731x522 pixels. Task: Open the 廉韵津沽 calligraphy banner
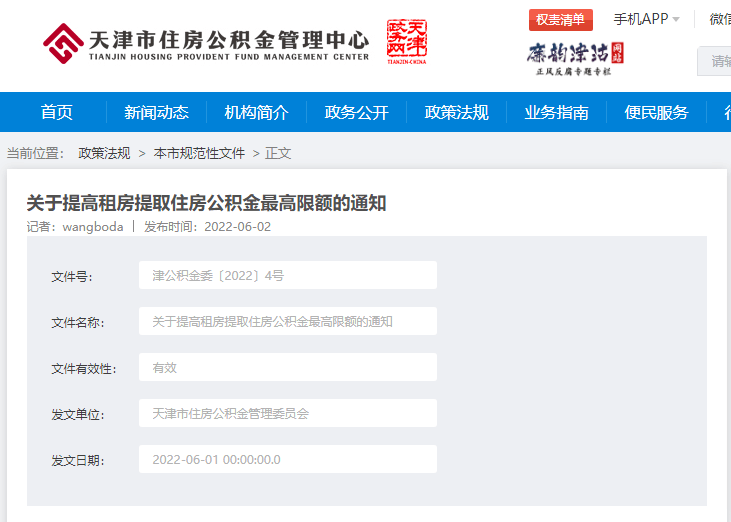tap(575, 57)
